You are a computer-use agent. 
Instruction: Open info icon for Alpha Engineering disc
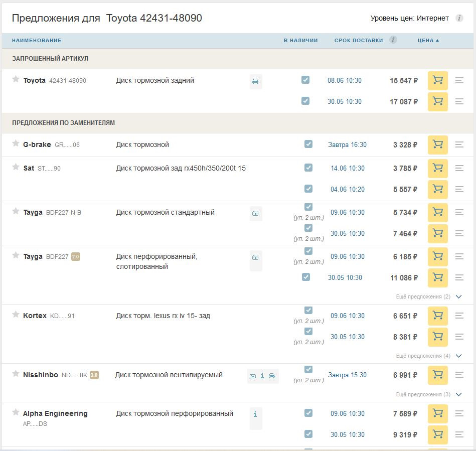point(255,414)
